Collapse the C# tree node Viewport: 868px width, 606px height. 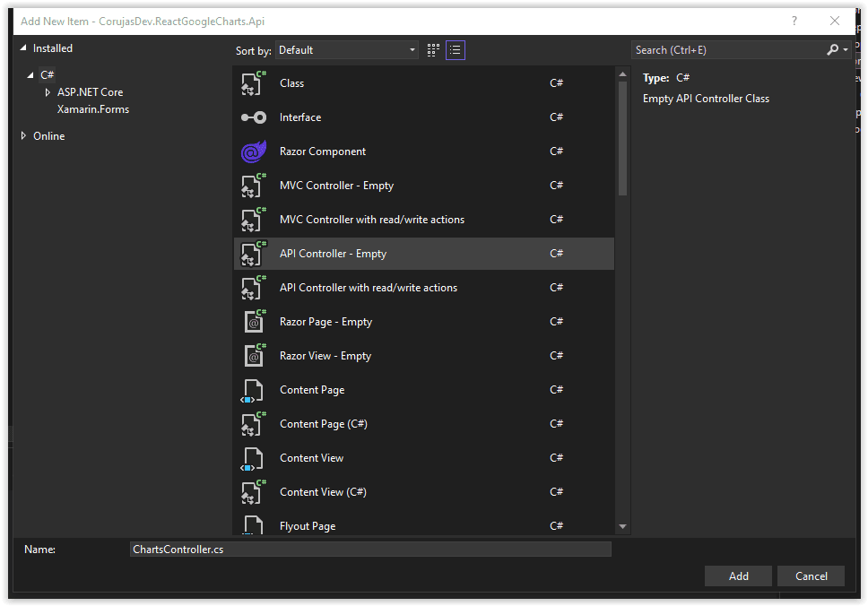[30, 74]
